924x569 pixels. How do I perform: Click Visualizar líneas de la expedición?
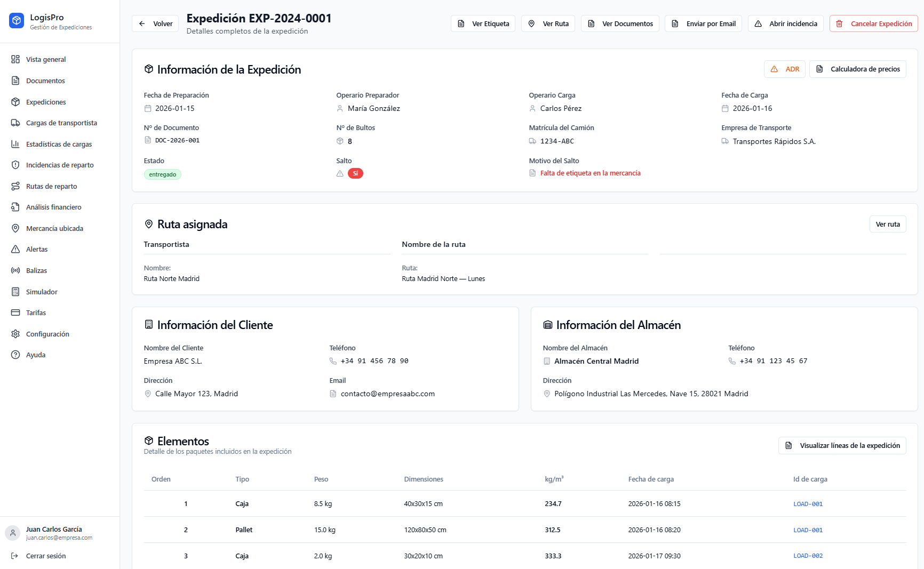point(842,446)
